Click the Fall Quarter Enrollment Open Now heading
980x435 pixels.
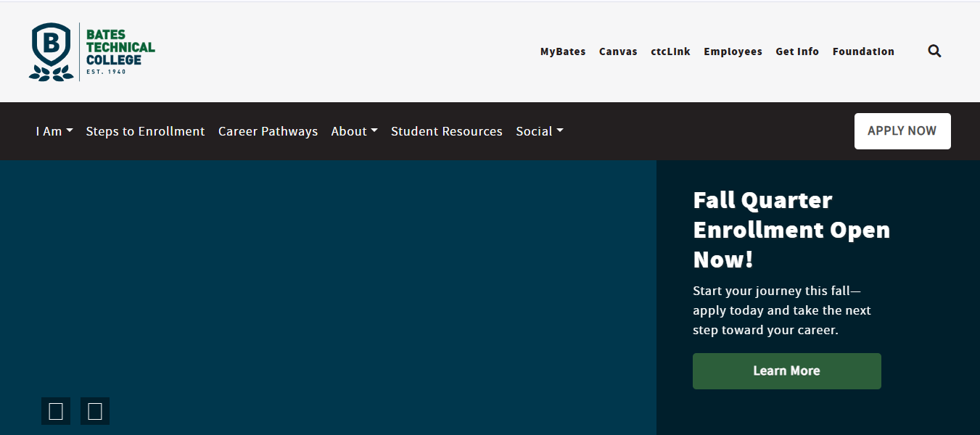(x=791, y=229)
